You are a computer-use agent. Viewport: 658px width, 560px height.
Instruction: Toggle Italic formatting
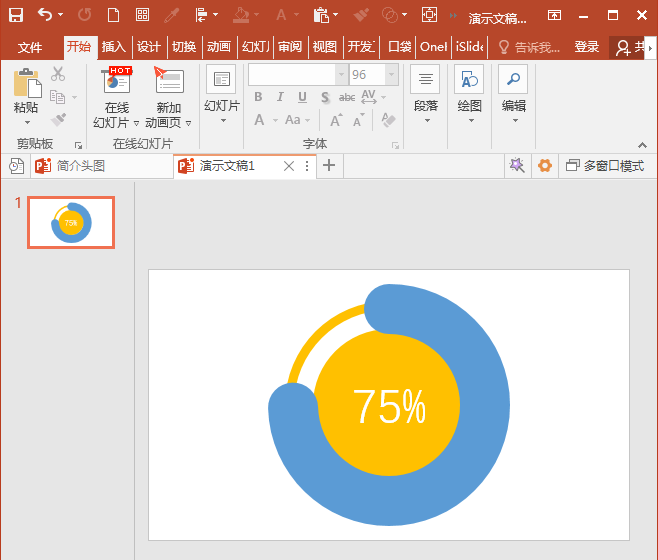[x=280, y=97]
